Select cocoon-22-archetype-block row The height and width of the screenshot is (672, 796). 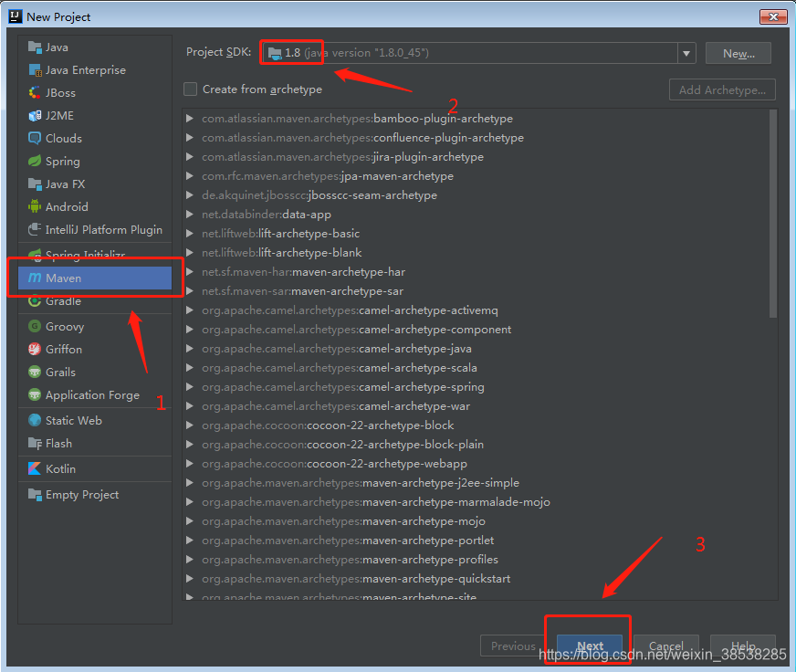tap(480, 425)
